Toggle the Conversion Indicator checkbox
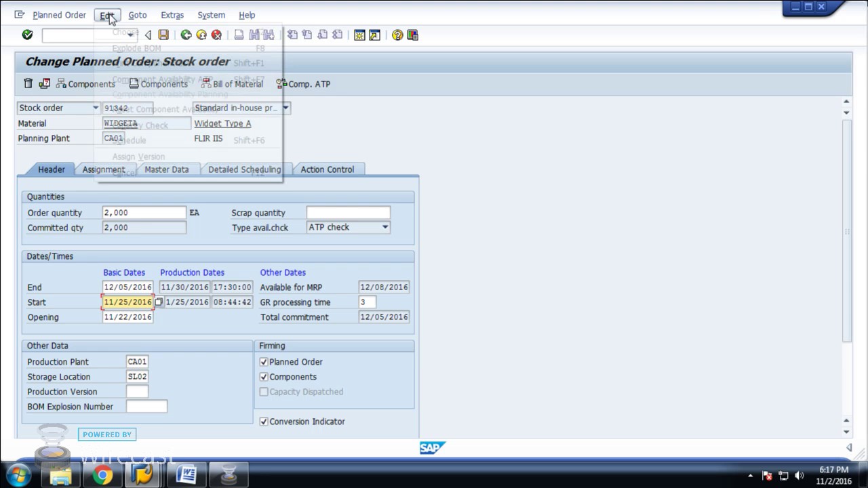This screenshot has width=868, height=488. [x=264, y=422]
